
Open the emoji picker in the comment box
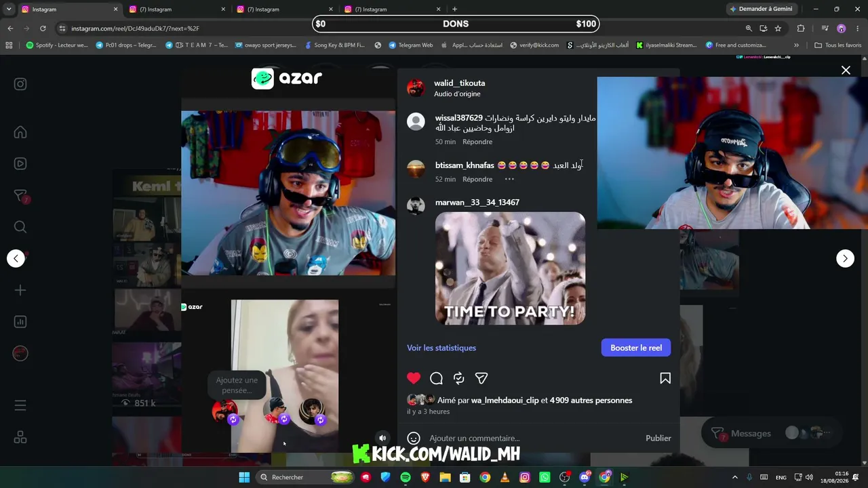[414, 438]
